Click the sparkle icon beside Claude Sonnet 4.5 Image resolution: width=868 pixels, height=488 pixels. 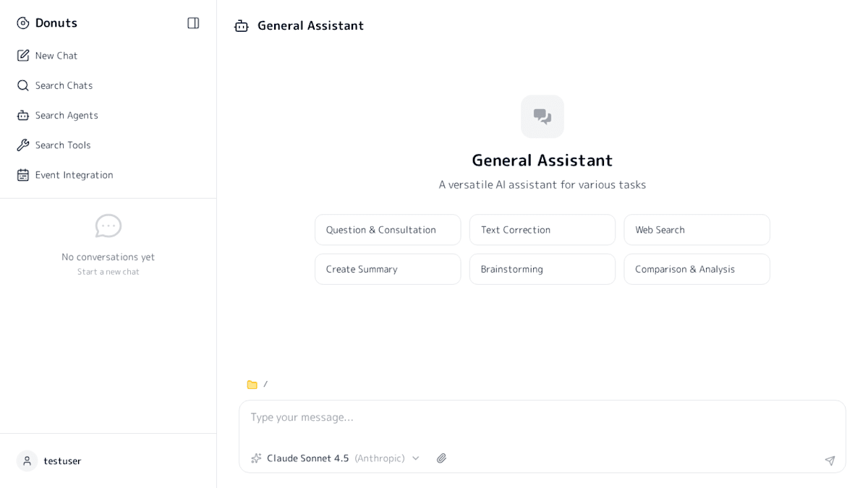pyautogui.click(x=256, y=458)
